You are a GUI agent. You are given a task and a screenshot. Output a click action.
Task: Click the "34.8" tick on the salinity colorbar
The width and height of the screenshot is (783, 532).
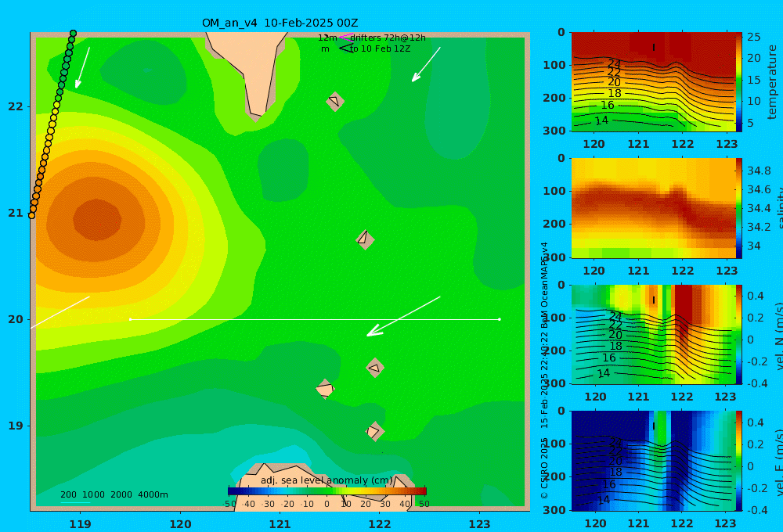coord(759,171)
